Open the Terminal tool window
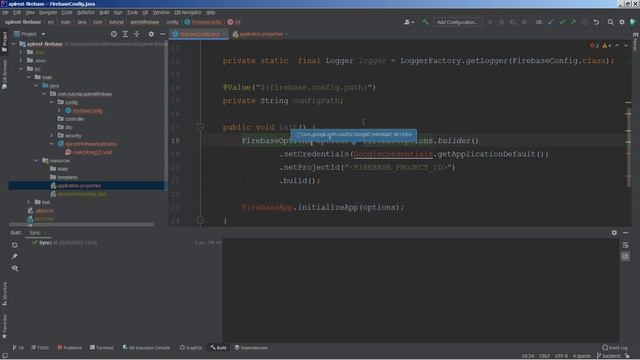Image resolution: width=640 pixels, height=360 pixels. [102, 348]
